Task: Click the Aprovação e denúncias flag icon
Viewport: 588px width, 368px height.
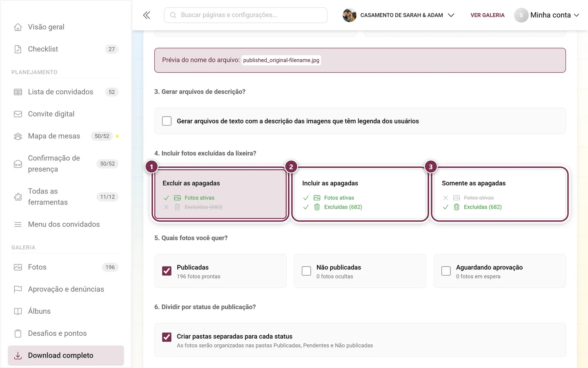Action: (18, 289)
